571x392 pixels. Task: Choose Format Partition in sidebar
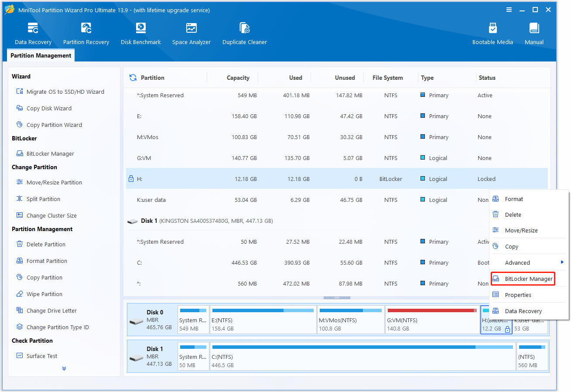pos(41,261)
